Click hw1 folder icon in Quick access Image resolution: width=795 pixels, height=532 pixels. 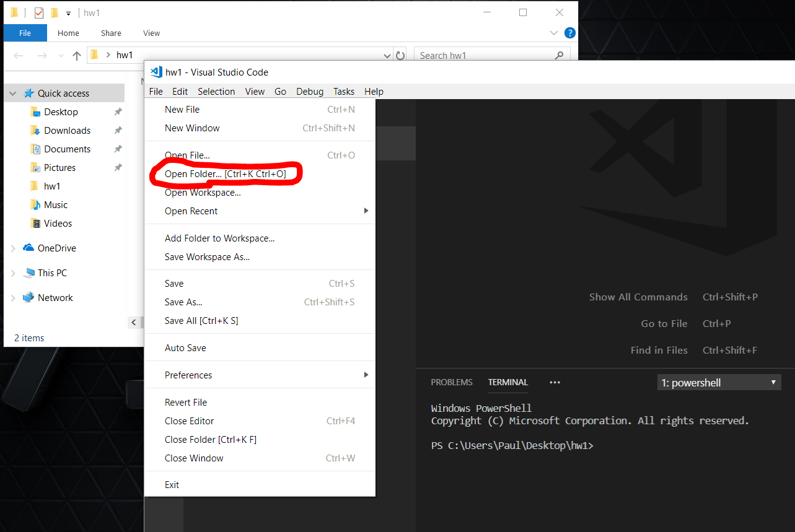tap(35, 186)
